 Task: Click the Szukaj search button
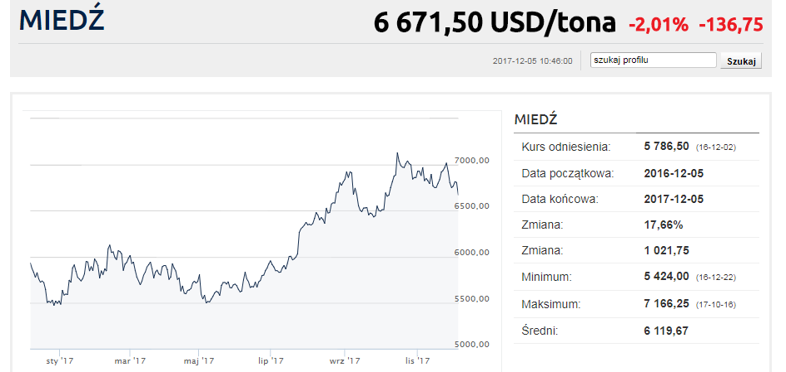click(x=741, y=61)
